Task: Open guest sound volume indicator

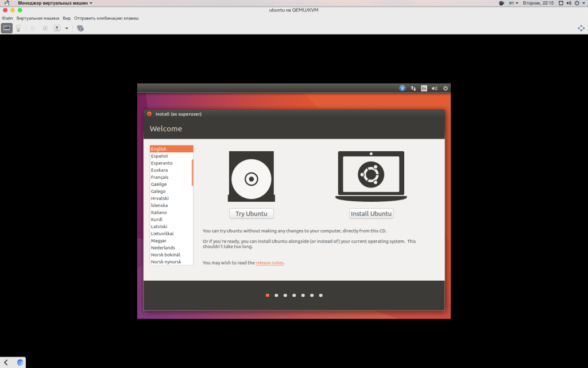Action: tap(434, 88)
